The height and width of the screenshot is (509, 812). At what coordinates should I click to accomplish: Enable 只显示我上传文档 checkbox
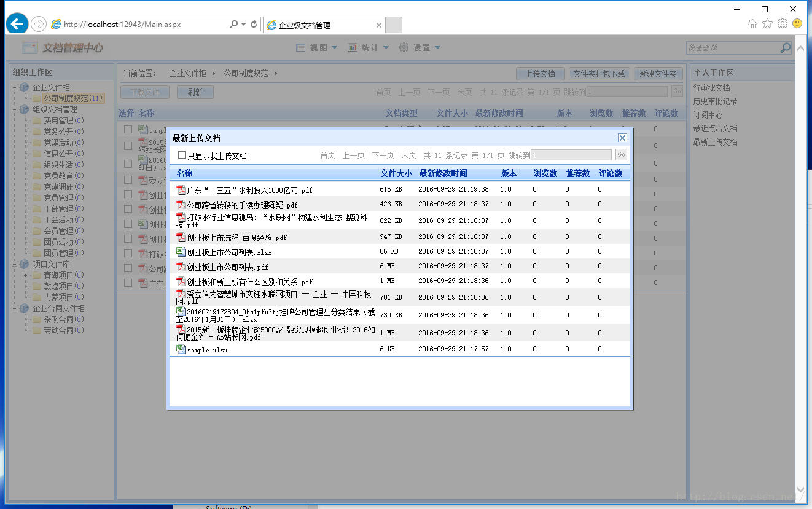point(182,155)
